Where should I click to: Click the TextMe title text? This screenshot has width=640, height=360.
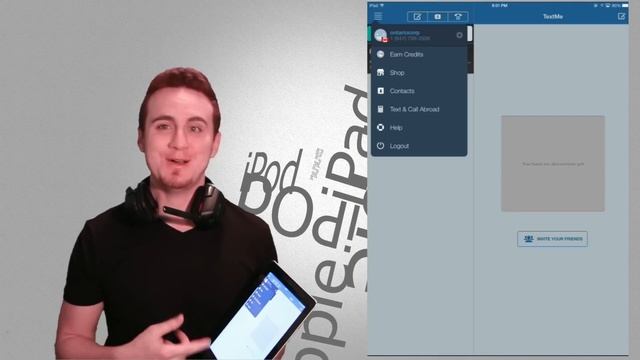coord(553,16)
